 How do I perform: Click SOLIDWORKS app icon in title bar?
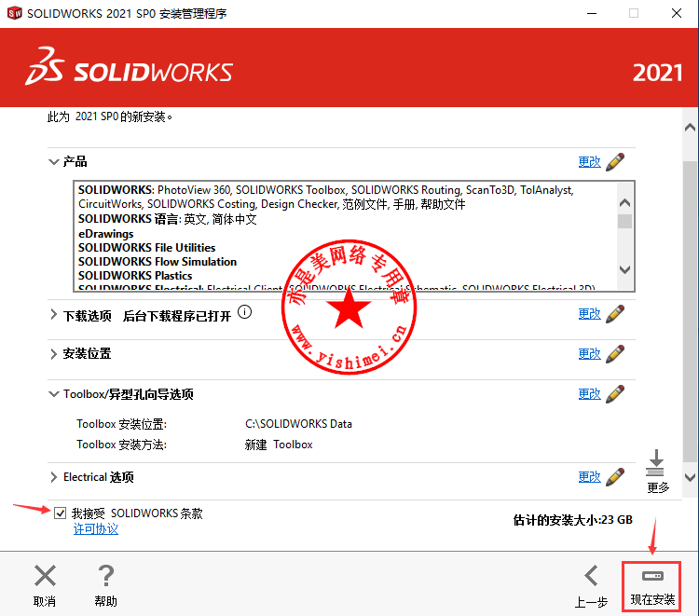click(x=14, y=13)
